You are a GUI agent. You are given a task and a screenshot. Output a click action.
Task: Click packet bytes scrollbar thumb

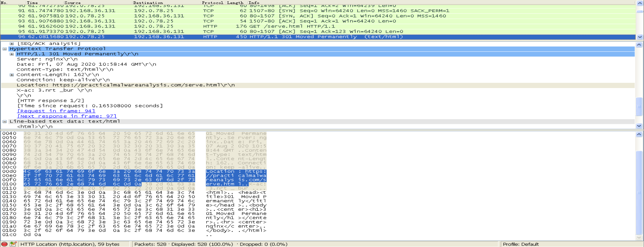click(639, 193)
